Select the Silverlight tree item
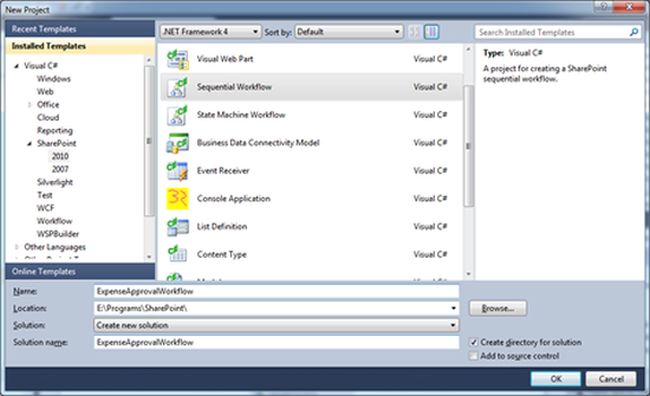This screenshot has width=650, height=396. (55, 182)
